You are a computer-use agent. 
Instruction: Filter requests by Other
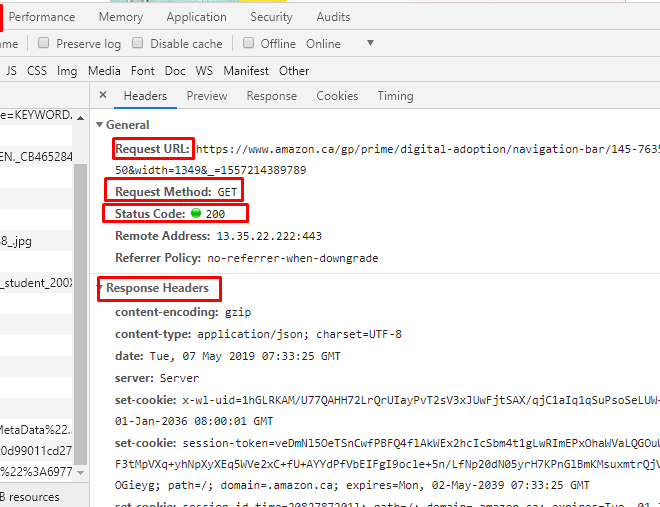coord(294,71)
